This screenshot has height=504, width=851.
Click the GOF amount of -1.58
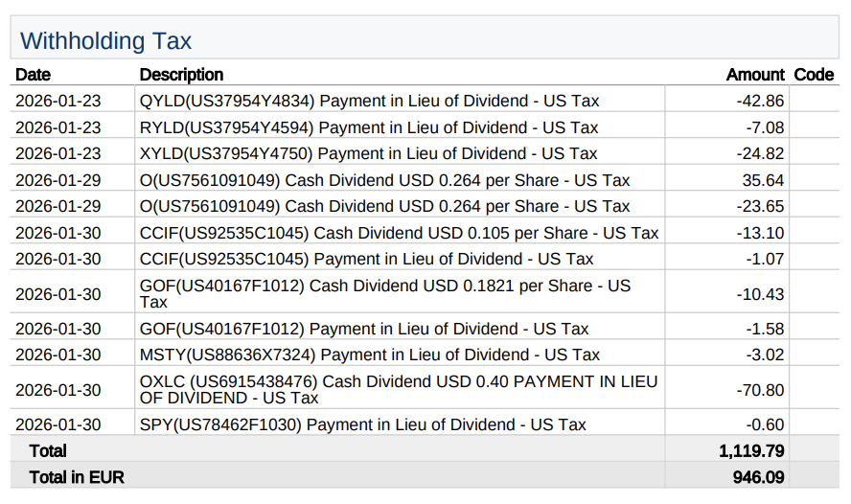[768, 329]
